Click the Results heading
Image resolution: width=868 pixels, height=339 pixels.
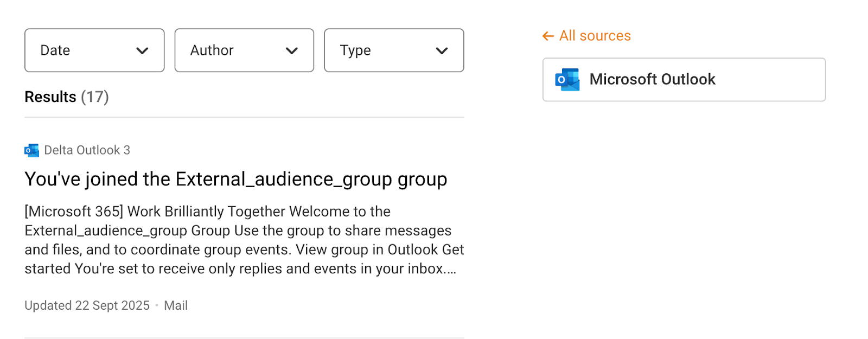(50, 97)
